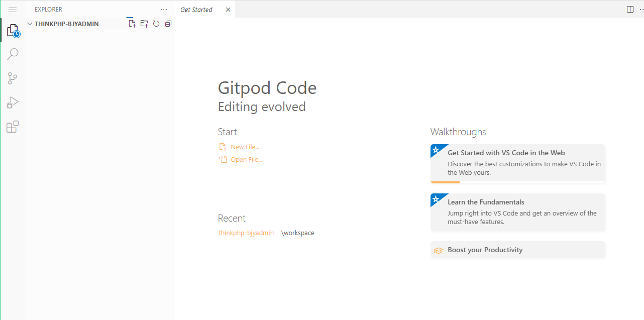The width and height of the screenshot is (644, 320).
Task: Open Get Started with VS Code walkthrough
Action: coord(518,164)
